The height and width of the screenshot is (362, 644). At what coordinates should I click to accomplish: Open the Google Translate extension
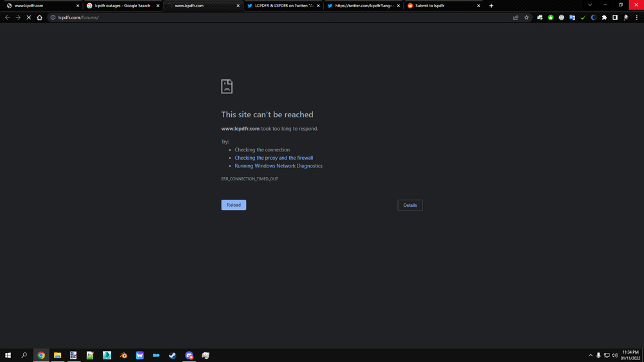click(572, 17)
